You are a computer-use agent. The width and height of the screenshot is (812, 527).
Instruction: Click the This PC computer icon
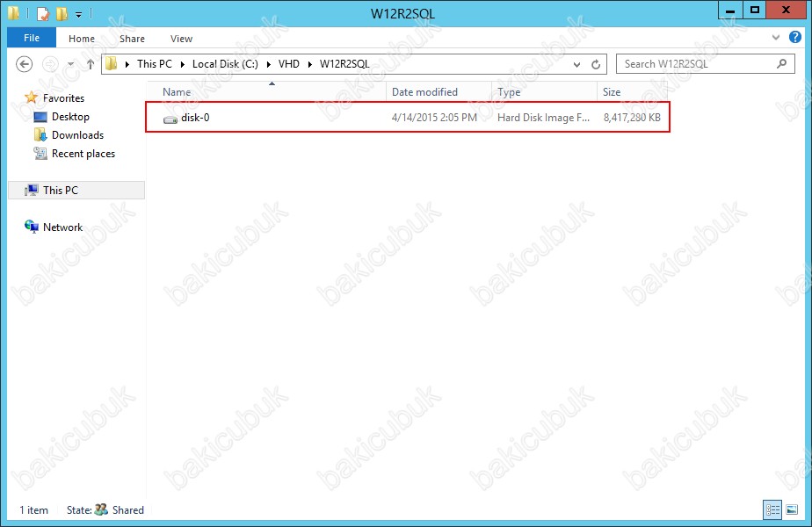coord(31,190)
